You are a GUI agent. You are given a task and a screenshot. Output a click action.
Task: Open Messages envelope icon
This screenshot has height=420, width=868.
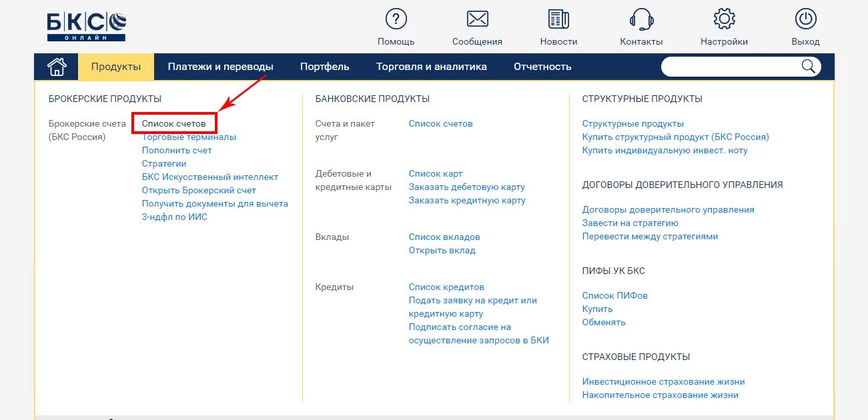[478, 19]
